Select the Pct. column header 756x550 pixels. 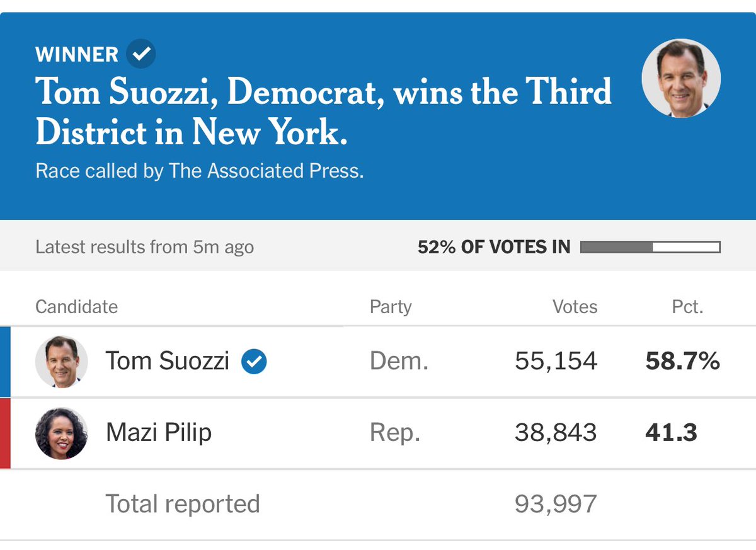pos(687,307)
